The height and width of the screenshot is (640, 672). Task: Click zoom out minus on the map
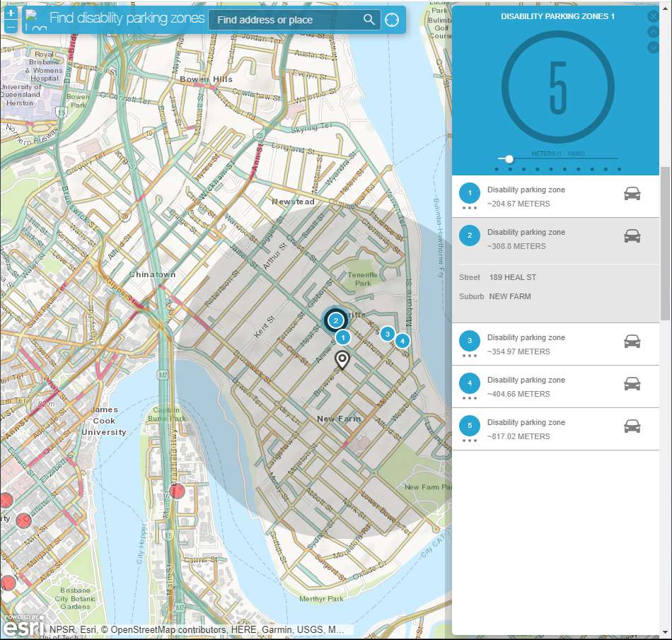pyautogui.click(x=11, y=28)
